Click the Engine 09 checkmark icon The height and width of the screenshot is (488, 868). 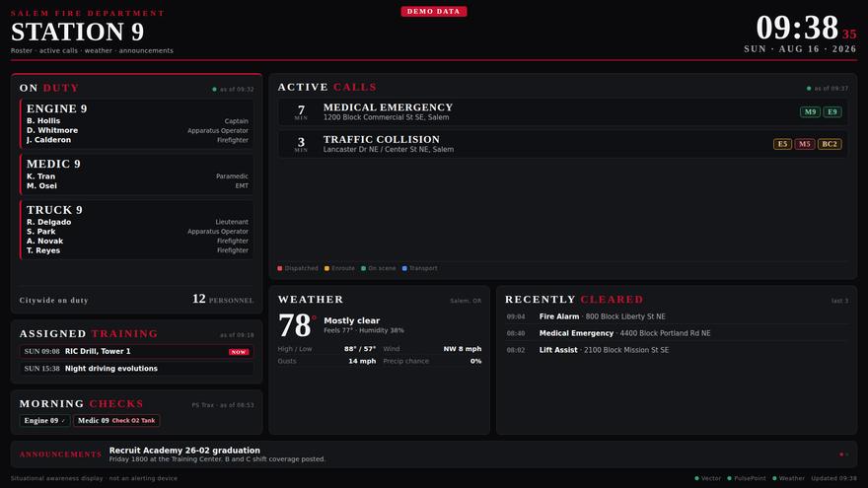[x=63, y=421]
